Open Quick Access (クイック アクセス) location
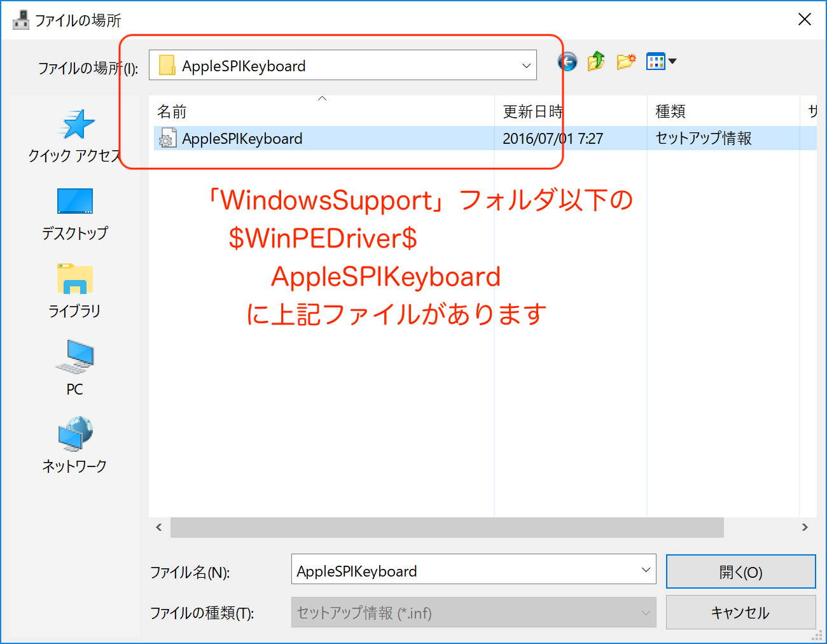Viewport: 827px width, 644px height. 75,136
